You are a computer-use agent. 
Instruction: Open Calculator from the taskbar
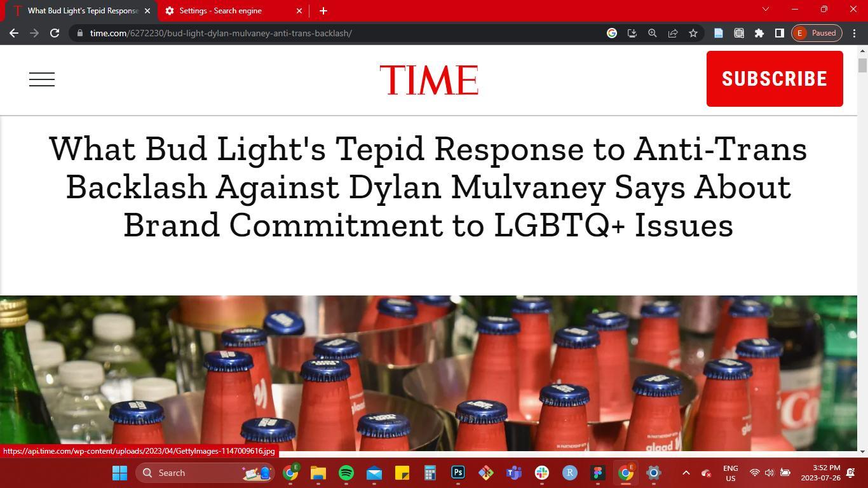pyautogui.click(x=430, y=473)
